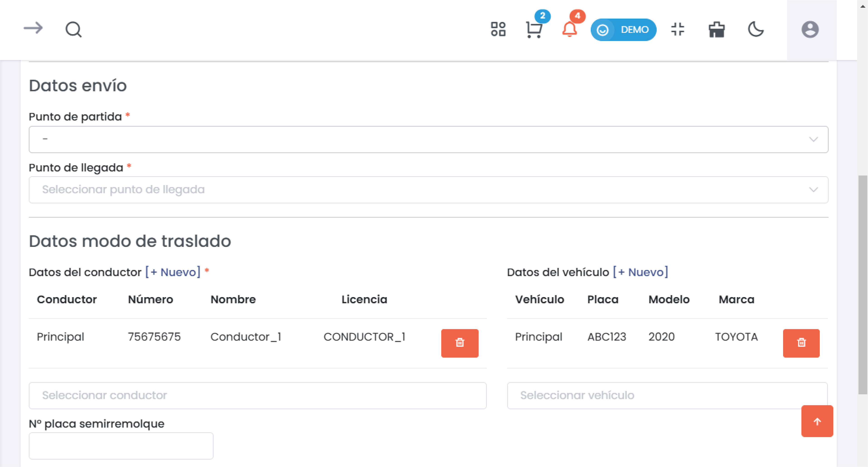Click [+ Nuevo] link for conductor
The image size is (868, 467).
173,272
